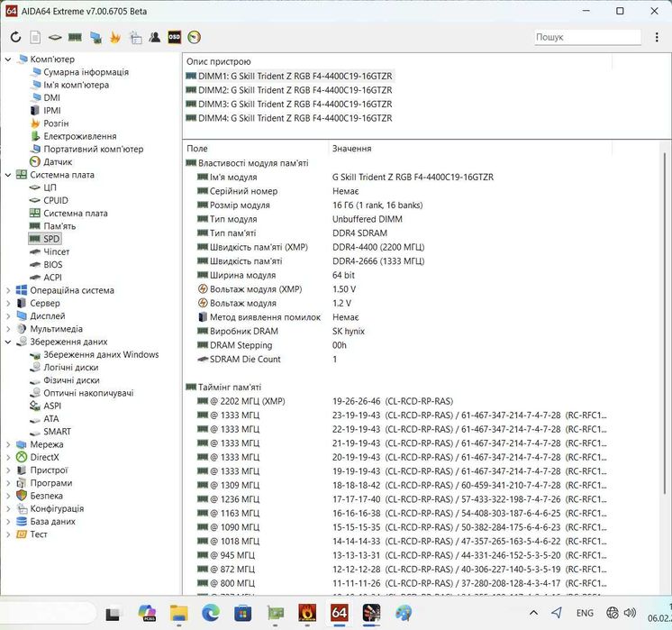
Task: Select the DMI tree item
Action: [46, 97]
